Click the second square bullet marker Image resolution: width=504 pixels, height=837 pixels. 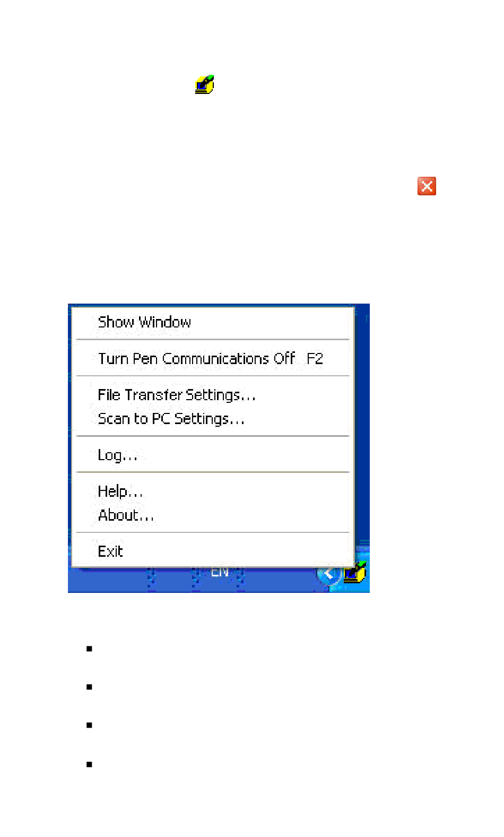(x=89, y=687)
